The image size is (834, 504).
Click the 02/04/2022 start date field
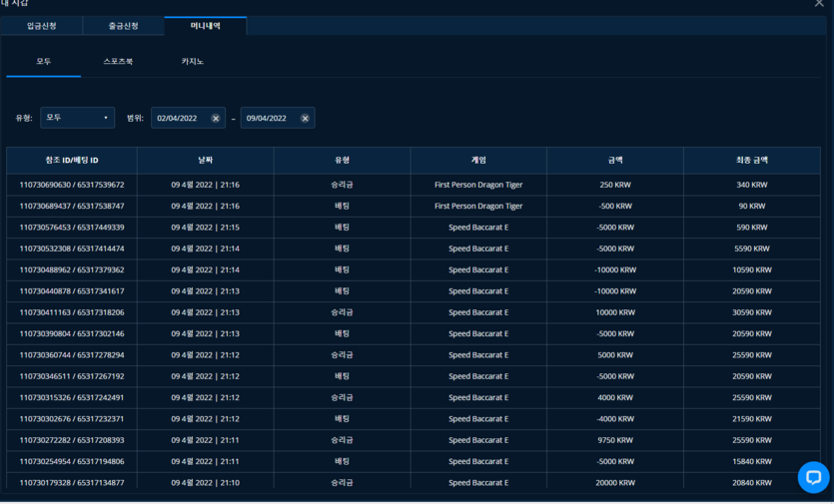188,118
